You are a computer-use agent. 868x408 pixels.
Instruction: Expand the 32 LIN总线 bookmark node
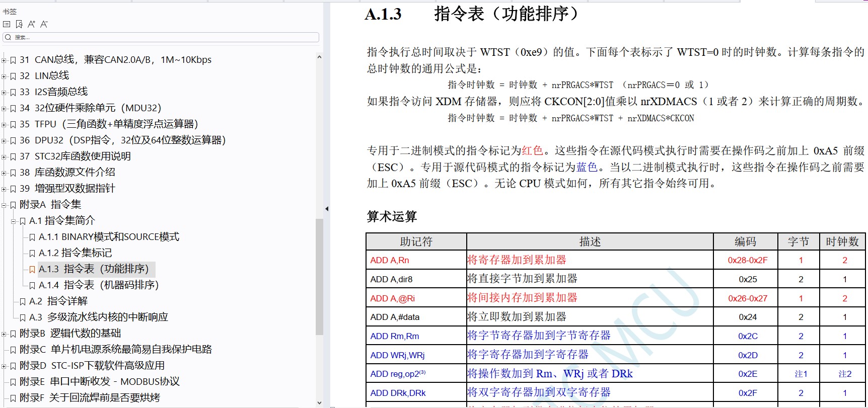pyautogui.click(x=4, y=76)
